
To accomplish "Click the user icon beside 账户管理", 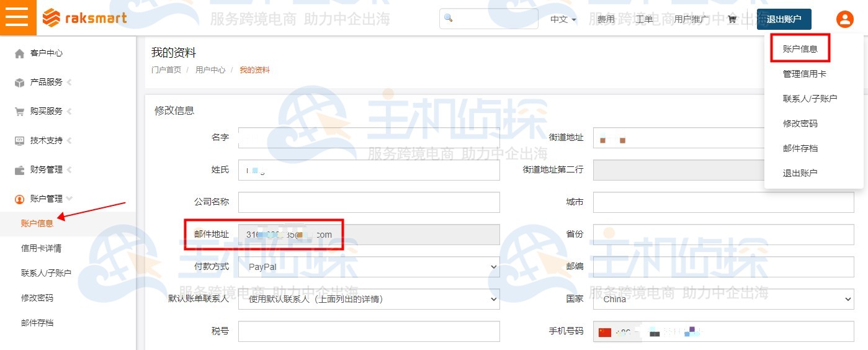I will [19, 199].
